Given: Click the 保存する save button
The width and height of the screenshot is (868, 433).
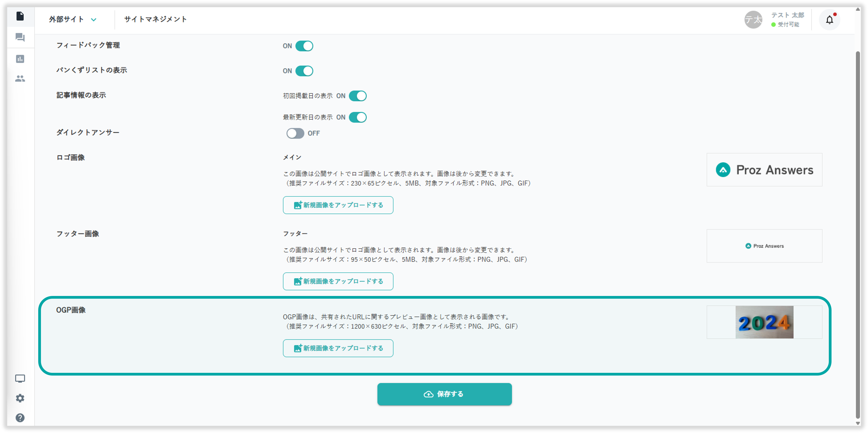Looking at the screenshot, I should click(444, 394).
